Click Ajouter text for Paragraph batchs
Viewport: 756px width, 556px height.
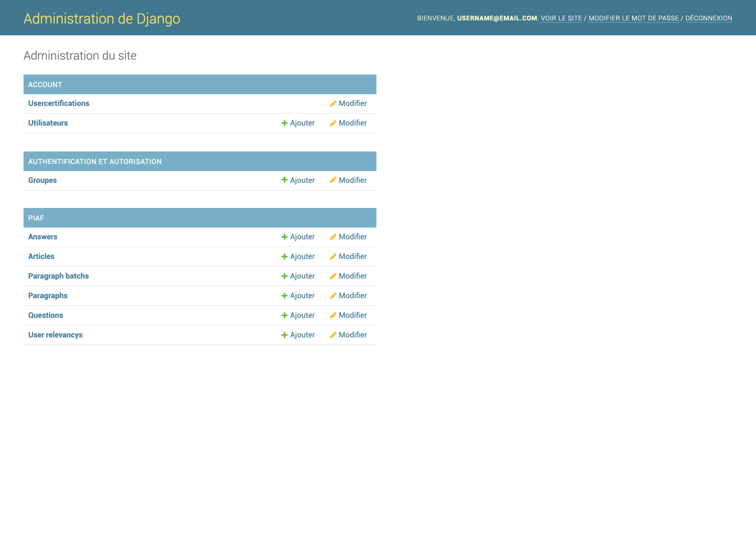click(302, 276)
